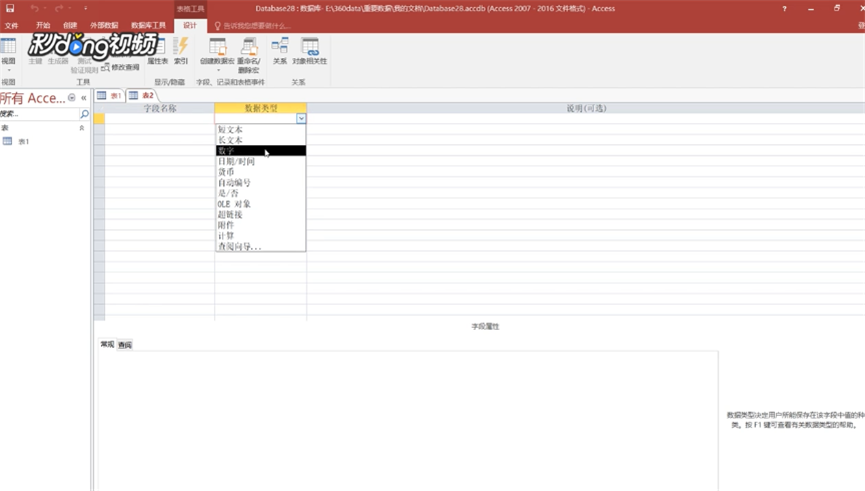Click the 说明(可选) column header

tap(586, 108)
